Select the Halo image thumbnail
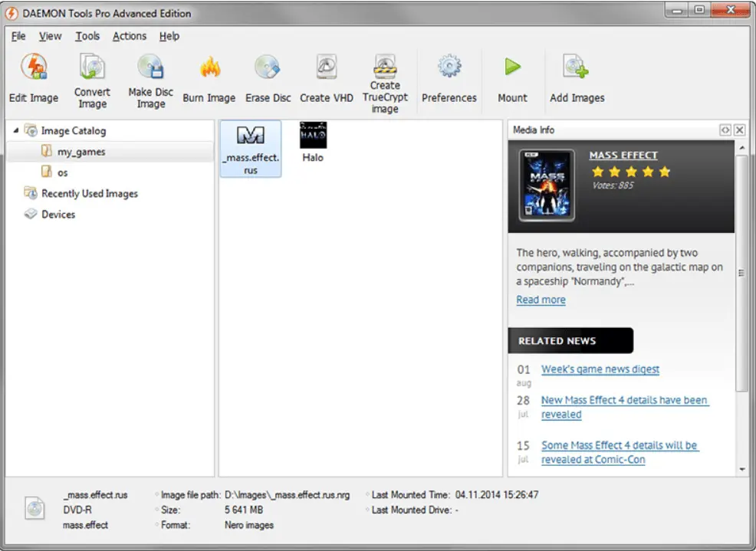 313,143
